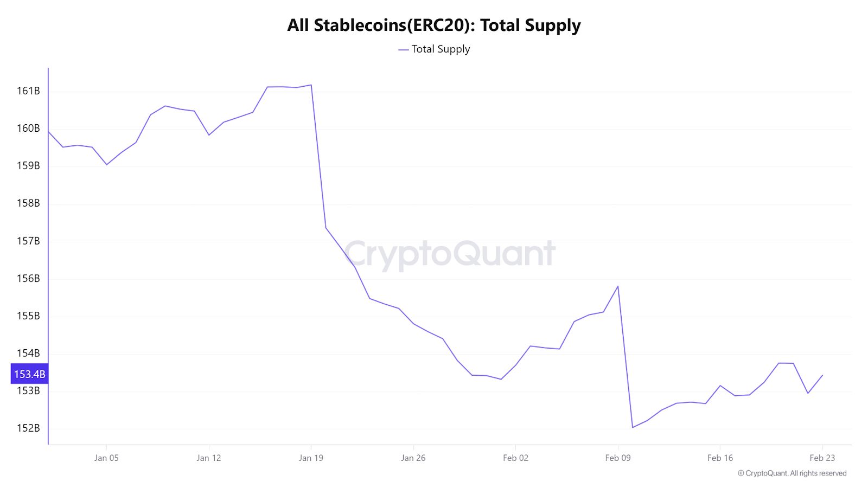Select the Jan 05 x-axis date label
The image size is (868, 488).
(x=106, y=458)
